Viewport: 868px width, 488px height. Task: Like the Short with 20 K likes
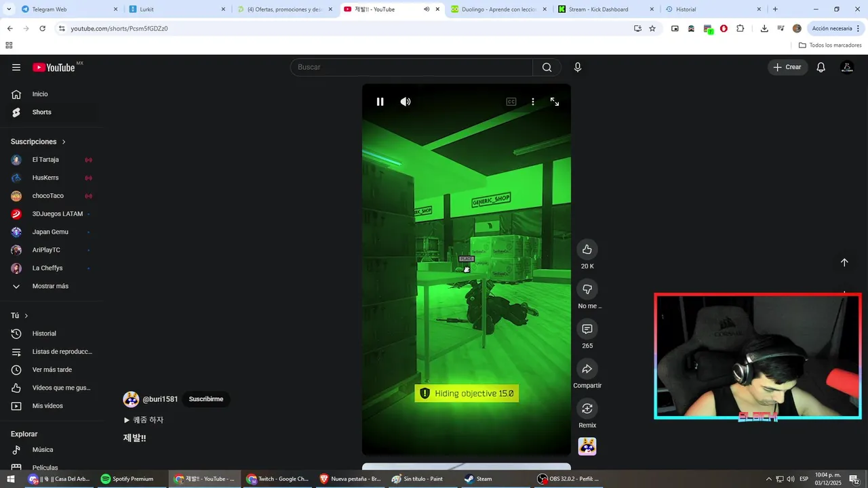click(x=587, y=249)
